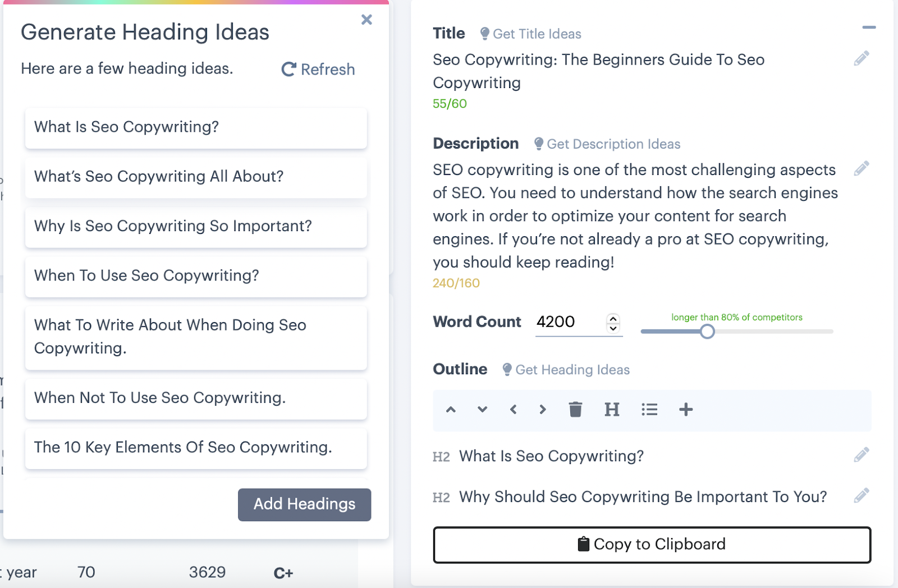Edit the title with pencil icon
The width and height of the screenshot is (898, 588).
point(861,59)
